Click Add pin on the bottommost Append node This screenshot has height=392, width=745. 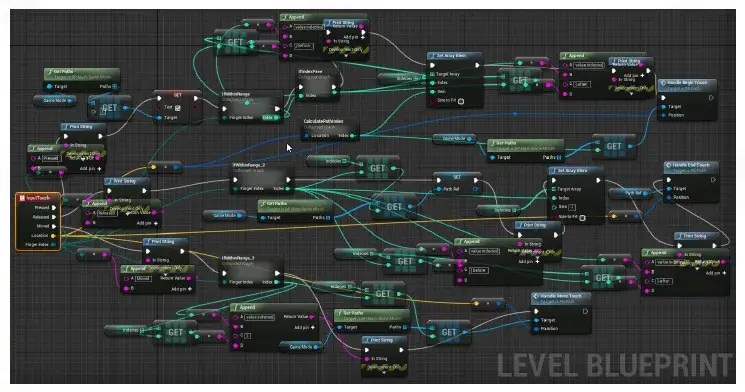[305, 327]
